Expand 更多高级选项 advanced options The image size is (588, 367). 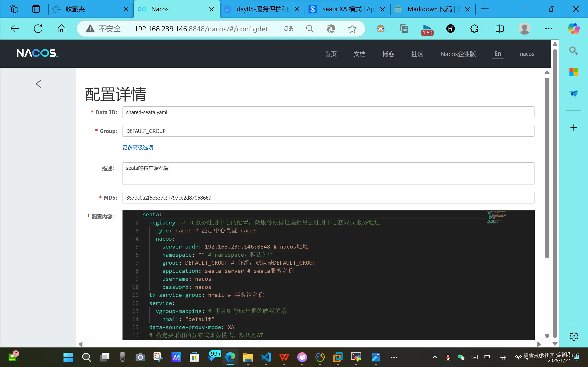click(x=138, y=147)
